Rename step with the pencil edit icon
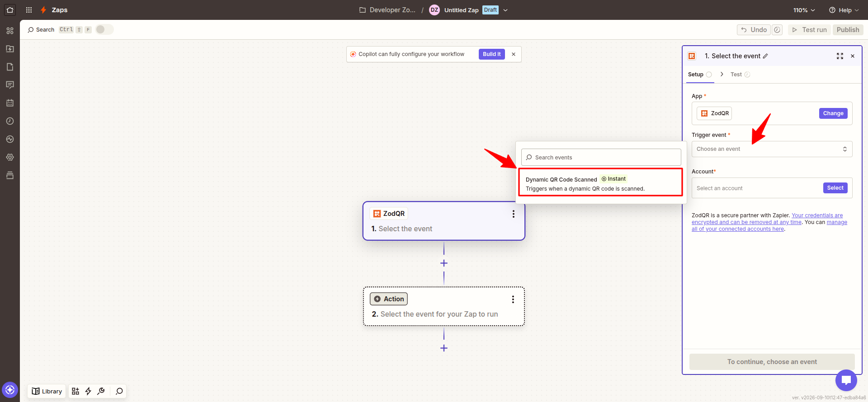Viewport: 868px width, 402px height. coord(765,56)
